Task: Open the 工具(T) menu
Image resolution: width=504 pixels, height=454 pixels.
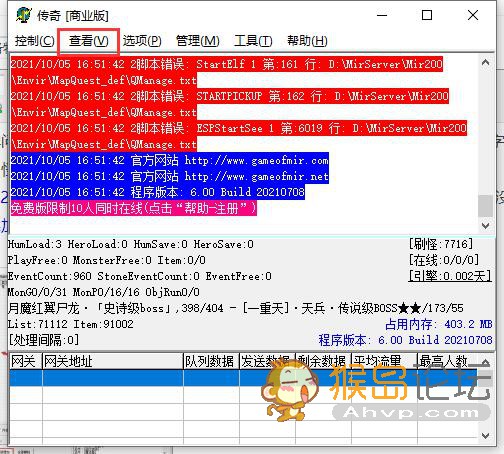Action: pos(253,41)
